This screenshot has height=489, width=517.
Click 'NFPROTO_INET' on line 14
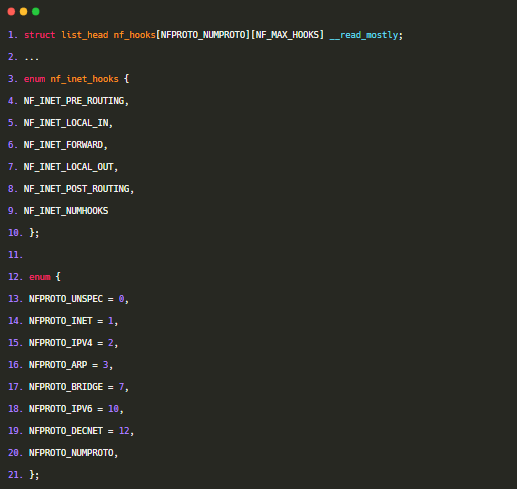click(x=61, y=321)
